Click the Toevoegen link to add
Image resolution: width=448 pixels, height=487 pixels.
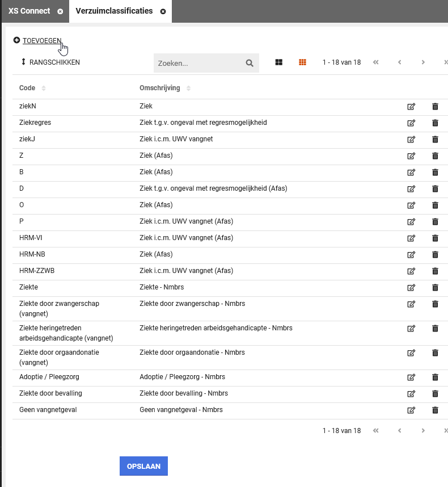pyautogui.click(x=41, y=40)
